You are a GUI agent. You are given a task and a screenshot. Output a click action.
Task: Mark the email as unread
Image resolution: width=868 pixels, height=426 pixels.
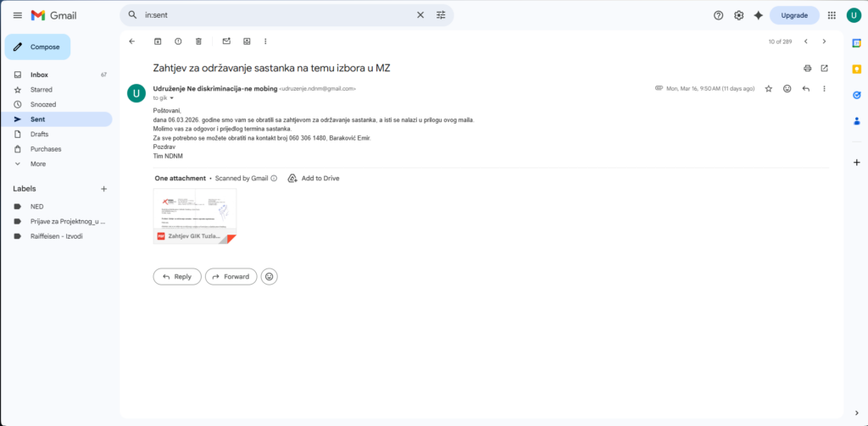click(226, 41)
